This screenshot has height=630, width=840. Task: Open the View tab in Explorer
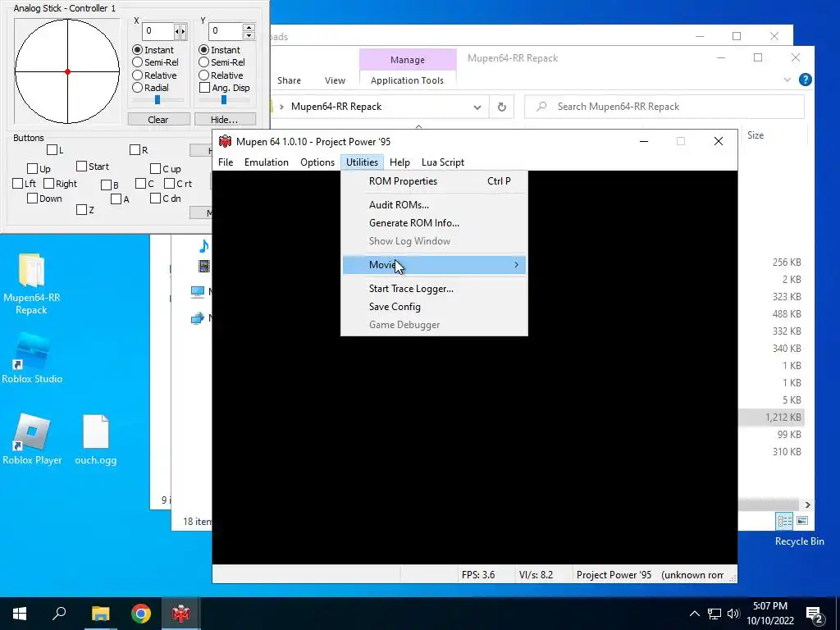(x=335, y=80)
